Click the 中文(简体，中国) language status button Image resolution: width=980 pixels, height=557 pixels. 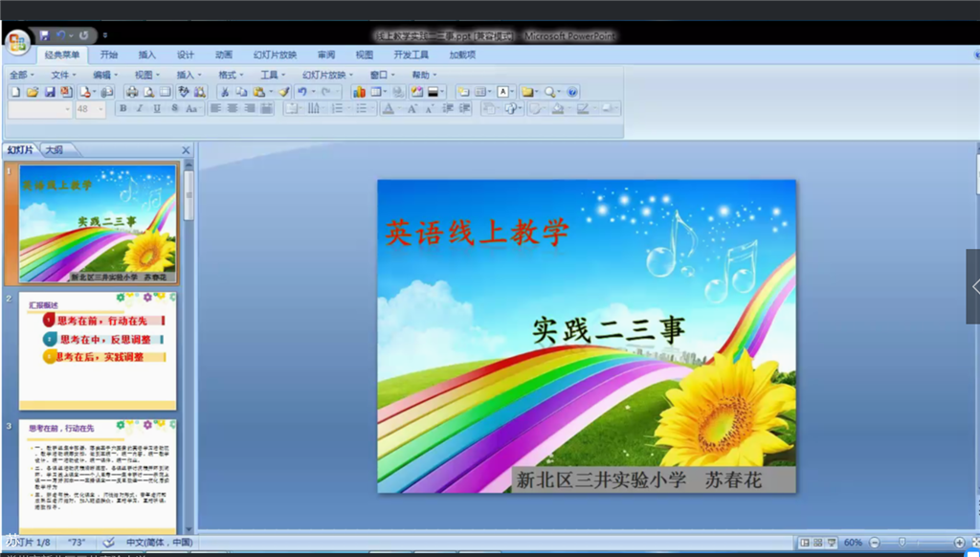160,542
